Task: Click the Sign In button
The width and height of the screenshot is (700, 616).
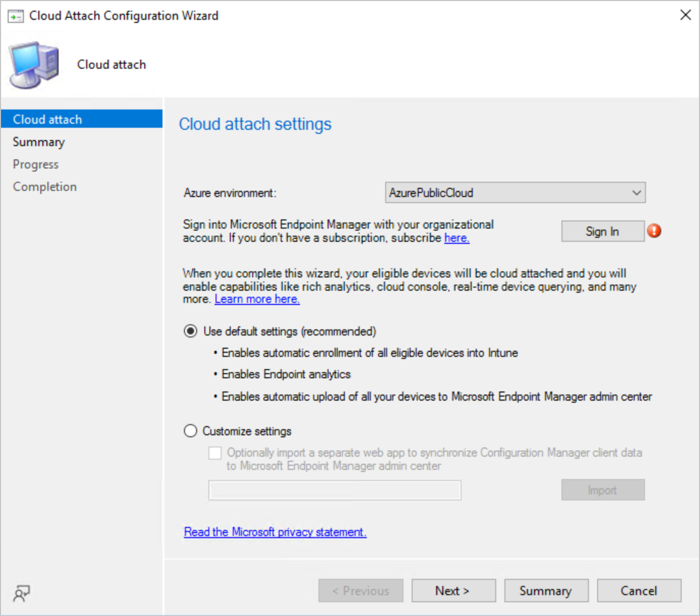Action: click(x=603, y=231)
